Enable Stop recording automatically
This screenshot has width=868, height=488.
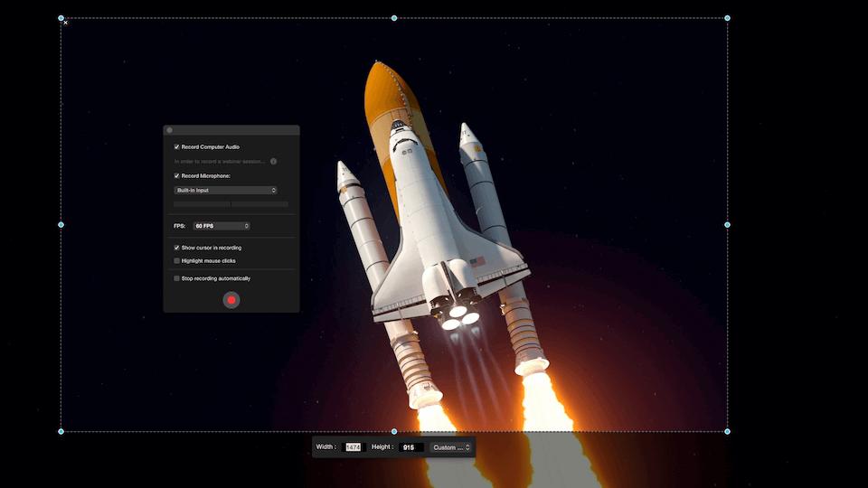(x=177, y=278)
